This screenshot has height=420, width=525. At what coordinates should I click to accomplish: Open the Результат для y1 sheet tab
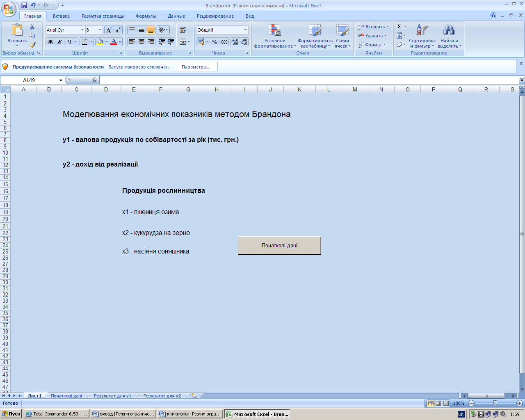[112, 396]
